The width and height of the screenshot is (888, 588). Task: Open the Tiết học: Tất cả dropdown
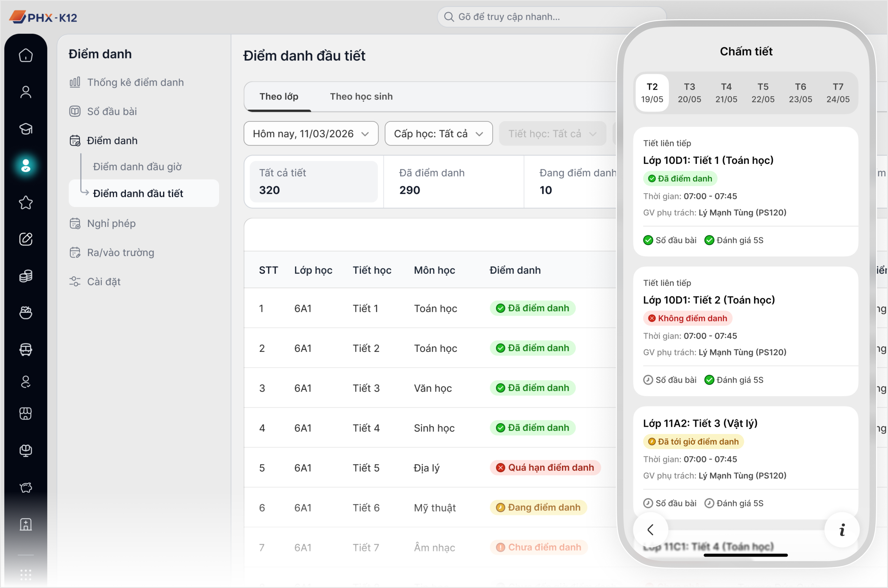click(x=552, y=134)
